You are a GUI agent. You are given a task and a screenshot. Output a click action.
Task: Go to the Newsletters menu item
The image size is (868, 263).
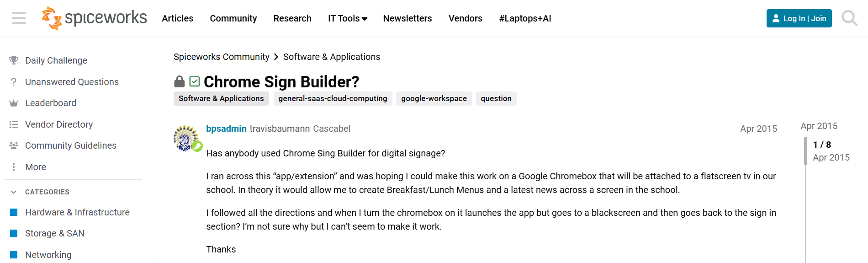[x=407, y=18]
